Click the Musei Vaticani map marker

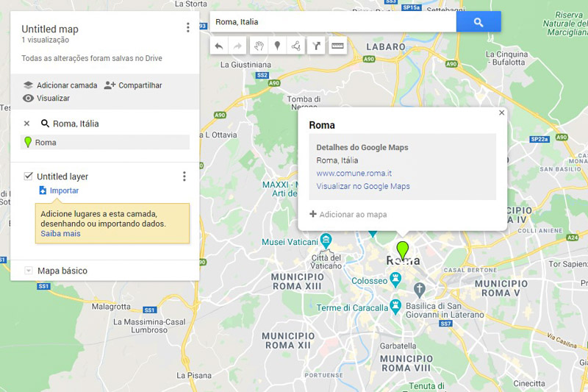326,240
